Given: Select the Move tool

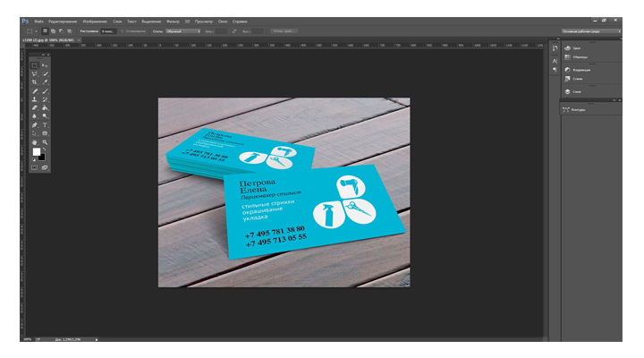Looking at the screenshot, I should click(45, 65).
